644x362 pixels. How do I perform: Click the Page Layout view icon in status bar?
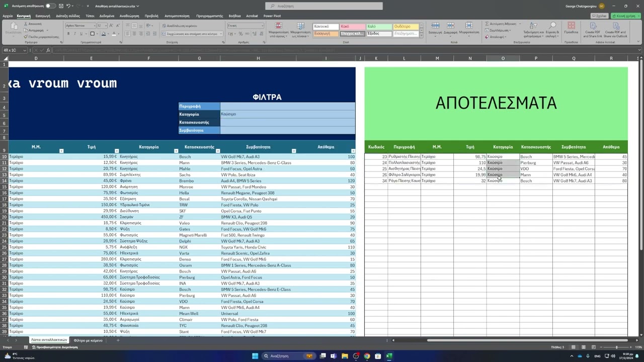point(585,347)
